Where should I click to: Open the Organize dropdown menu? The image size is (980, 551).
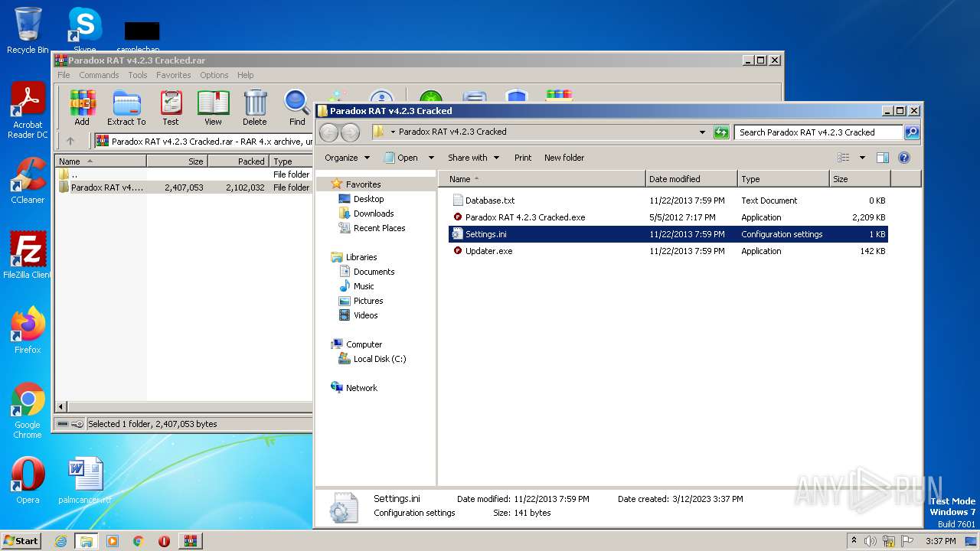(x=347, y=158)
